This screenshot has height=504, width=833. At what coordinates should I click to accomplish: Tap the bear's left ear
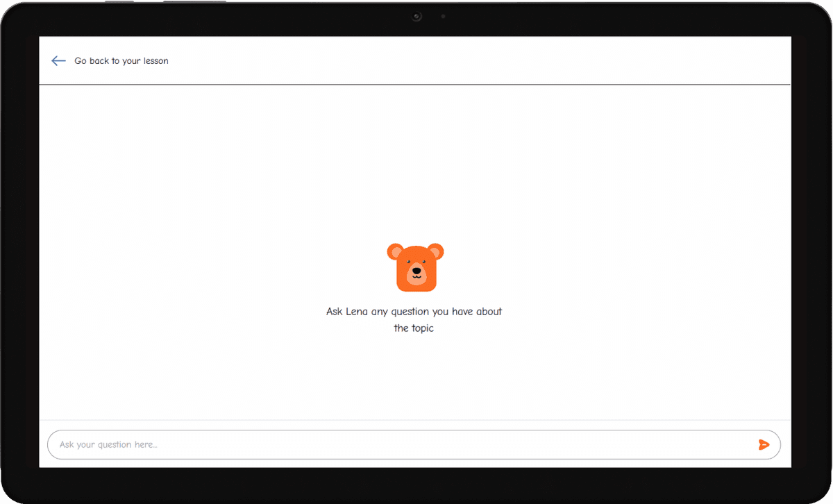click(x=395, y=251)
